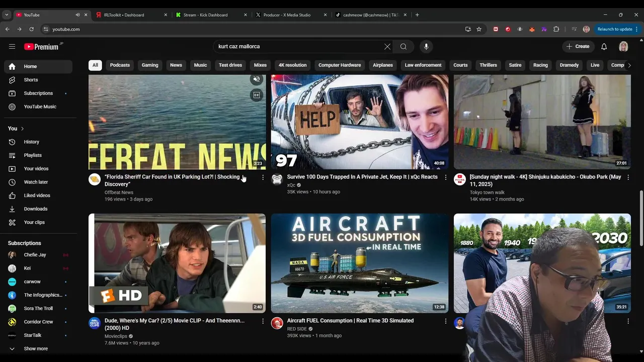This screenshot has width=644, height=362.
Task: Click the magnifier search button
Action: [404, 46]
